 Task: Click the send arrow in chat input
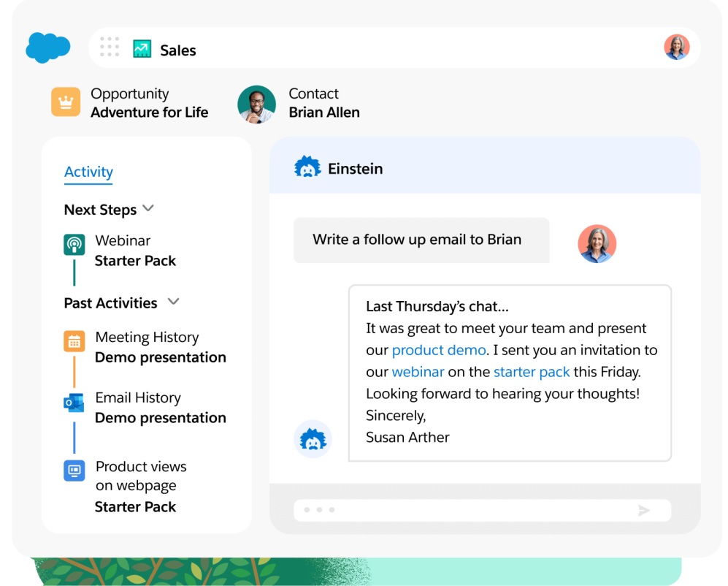pos(644,511)
